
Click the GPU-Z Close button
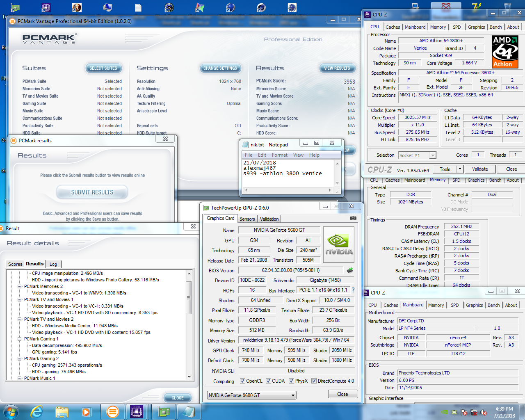tap(342, 394)
